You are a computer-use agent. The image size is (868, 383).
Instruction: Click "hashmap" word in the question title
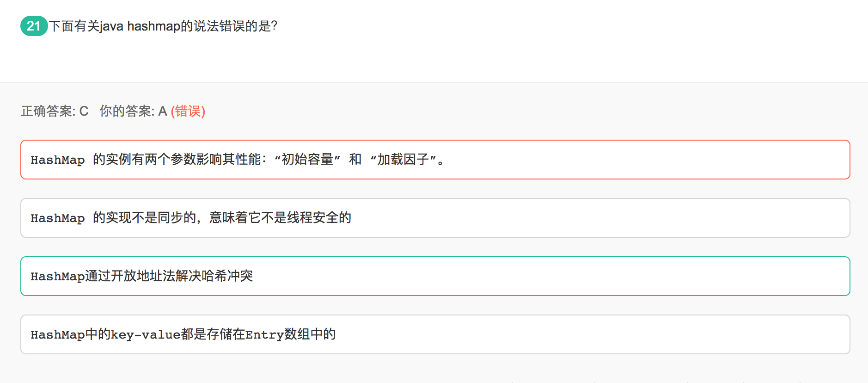coord(153,26)
